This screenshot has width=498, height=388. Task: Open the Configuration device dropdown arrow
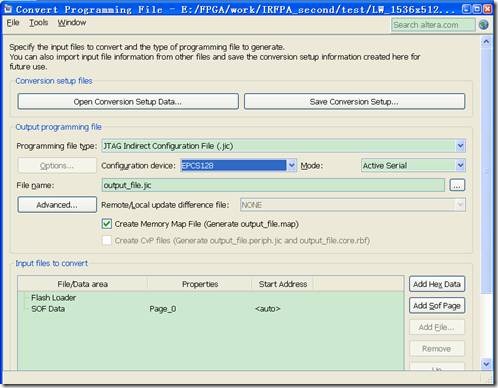(x=292, y=165)
